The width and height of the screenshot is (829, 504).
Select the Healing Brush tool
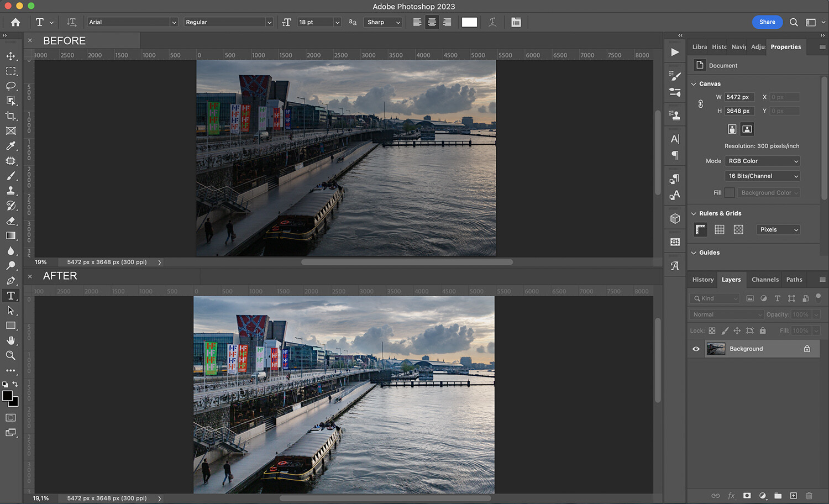pyautogui.click(x=11, y=161)
